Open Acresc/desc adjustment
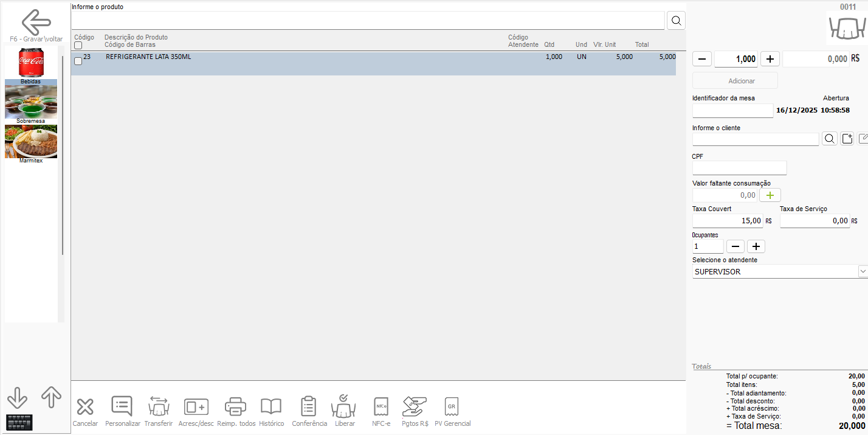This screenshot has width=868, height=435. tap(196, 406)
